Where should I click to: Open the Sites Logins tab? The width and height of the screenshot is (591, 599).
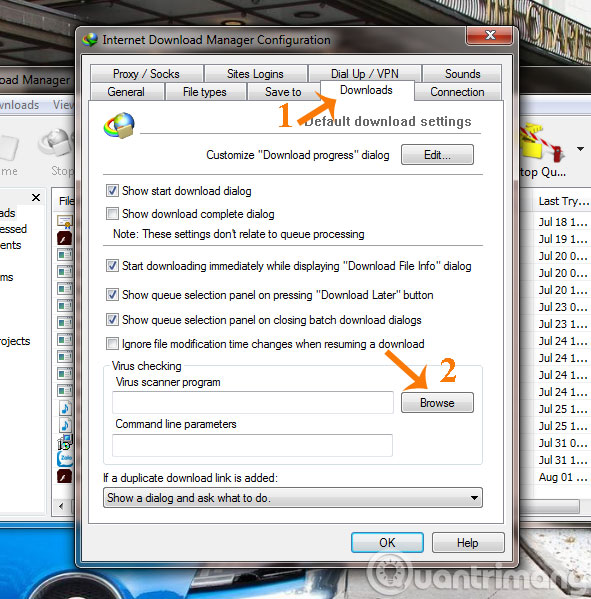(255, 73)
